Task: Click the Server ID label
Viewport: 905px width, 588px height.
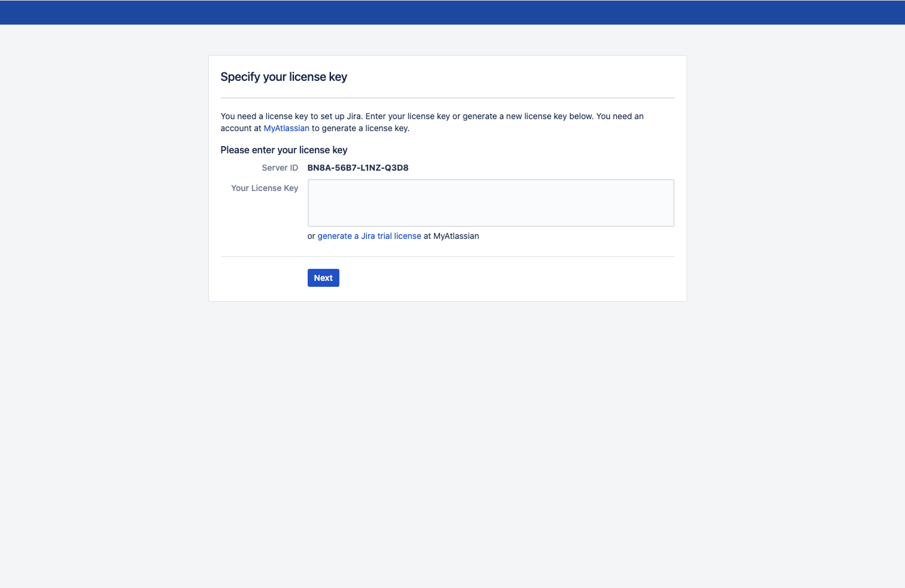Action: 280,168
